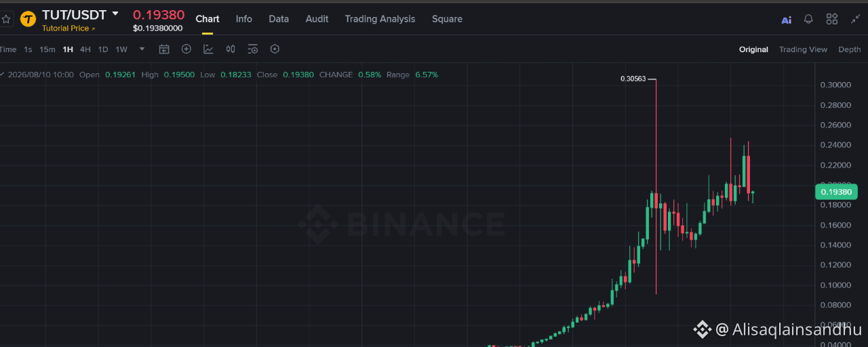Click the 0.24000 price axis label
868x347 pixels.
click(835, 145)
